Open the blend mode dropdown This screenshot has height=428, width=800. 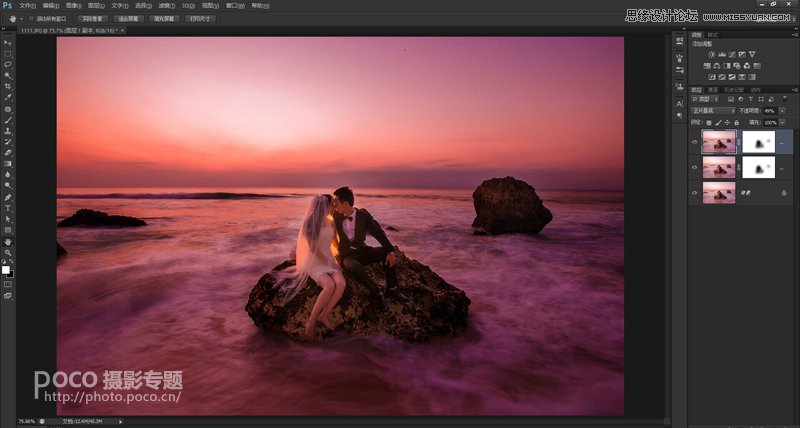point(713,111)
